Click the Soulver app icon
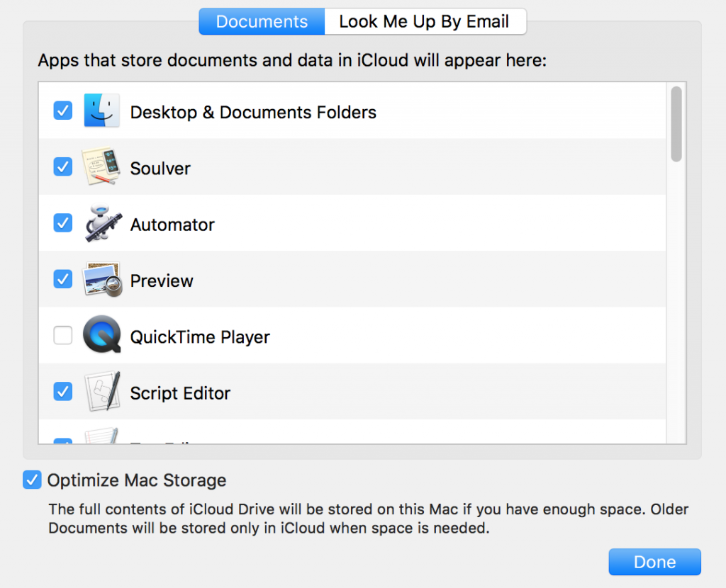 coord(99,167)
